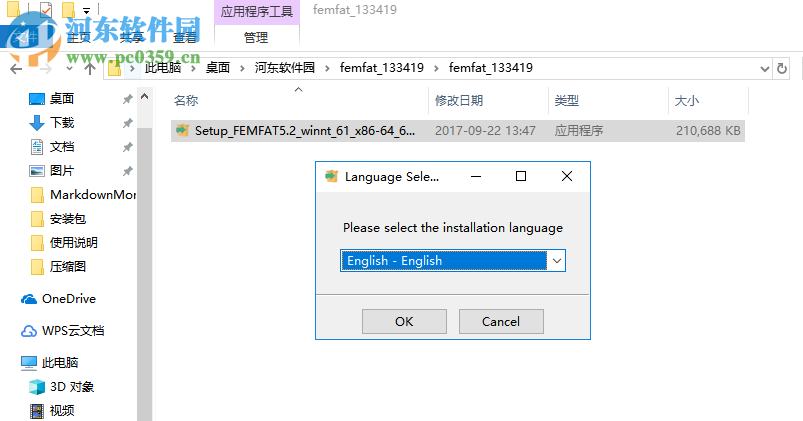Open the 共享 ribbon tab

pos(132,37)
